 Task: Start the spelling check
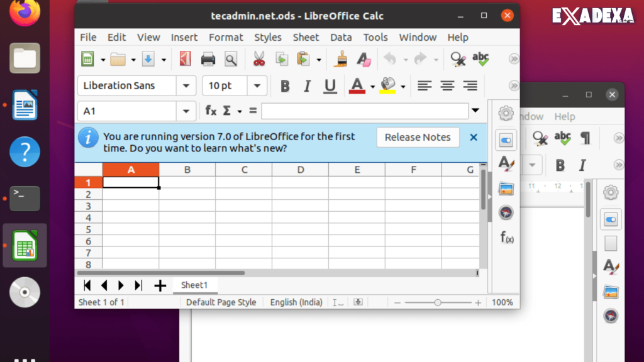pyautogui.click(x=480, y=58)
